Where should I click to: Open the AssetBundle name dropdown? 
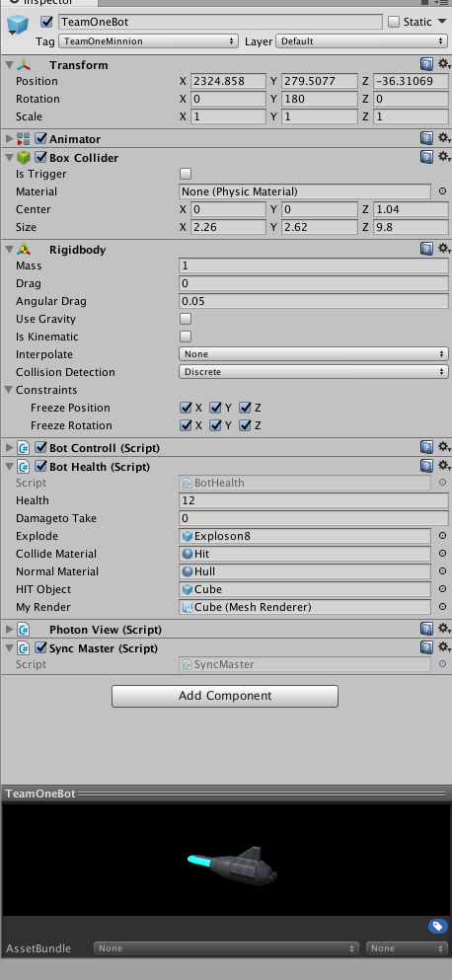(x=226, y=948)
